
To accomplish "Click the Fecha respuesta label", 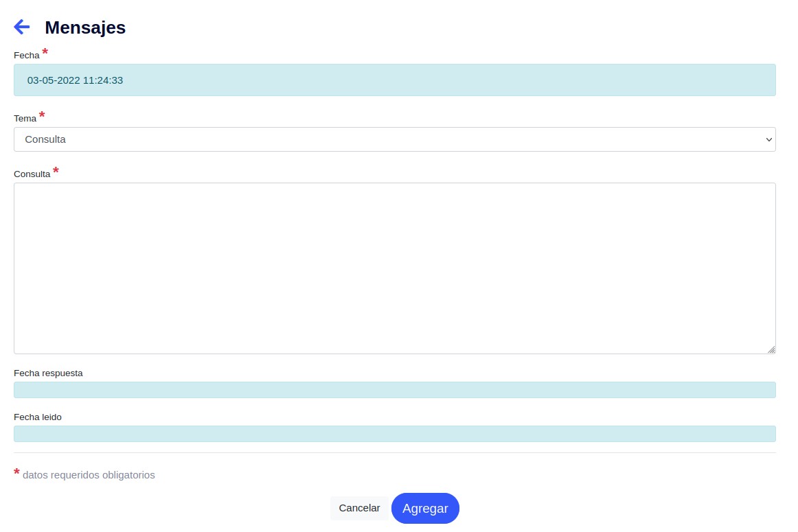I will [48, 373].
